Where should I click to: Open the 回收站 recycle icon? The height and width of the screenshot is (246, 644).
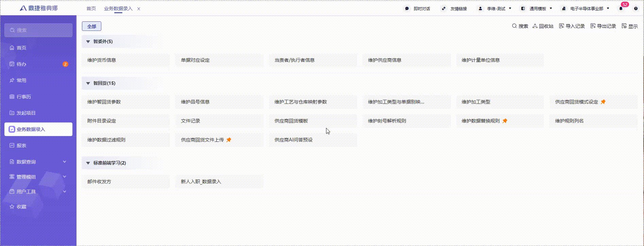coord(535,26)
